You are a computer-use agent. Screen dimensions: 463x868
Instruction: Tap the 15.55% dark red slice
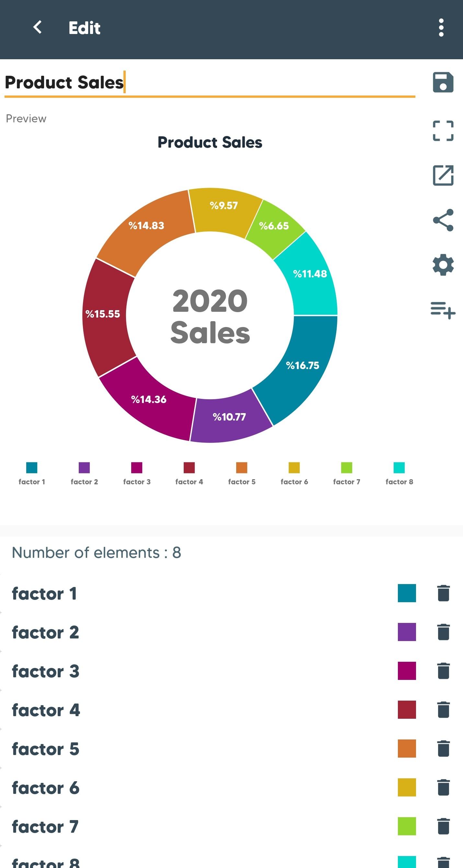click(103, 314)
